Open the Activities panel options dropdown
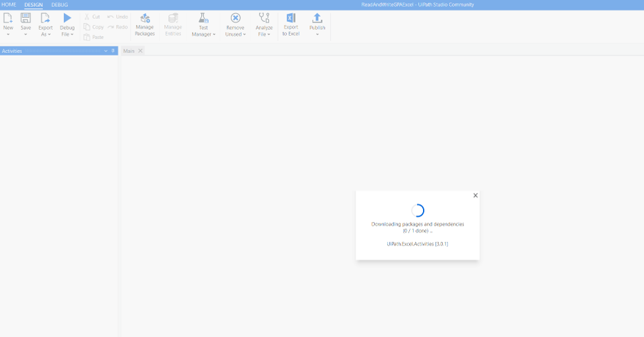 pyautogui.click(x=106, y=51)
